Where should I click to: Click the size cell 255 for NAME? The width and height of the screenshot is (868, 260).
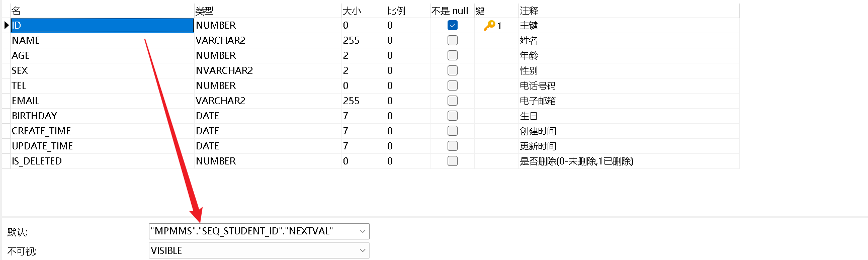pyautogui.click(x=364, y=40)
